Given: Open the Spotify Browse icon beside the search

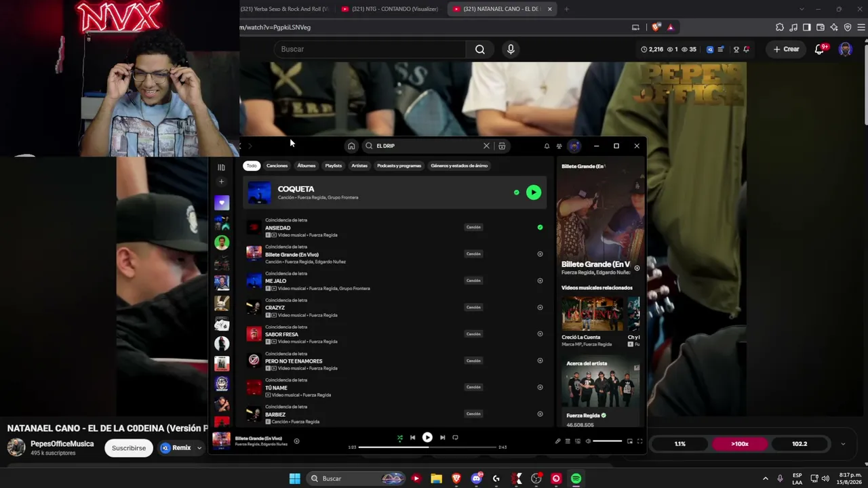Looking at the screenshot, I should point(502,146).
